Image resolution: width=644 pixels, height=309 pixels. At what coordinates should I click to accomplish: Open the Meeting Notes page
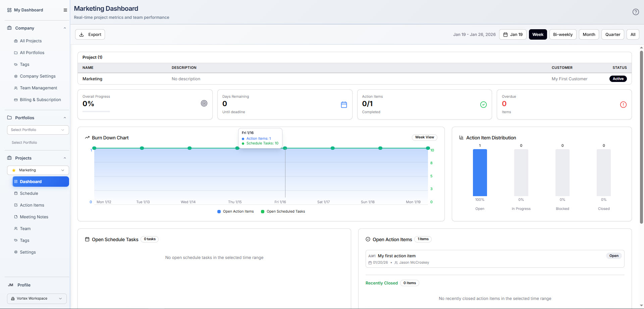point(34,217)
